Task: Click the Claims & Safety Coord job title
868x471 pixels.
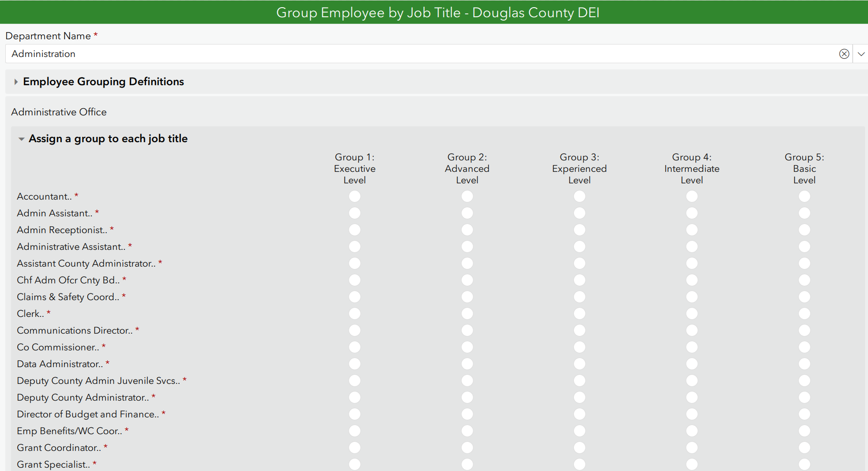Action: coord(68,297)
